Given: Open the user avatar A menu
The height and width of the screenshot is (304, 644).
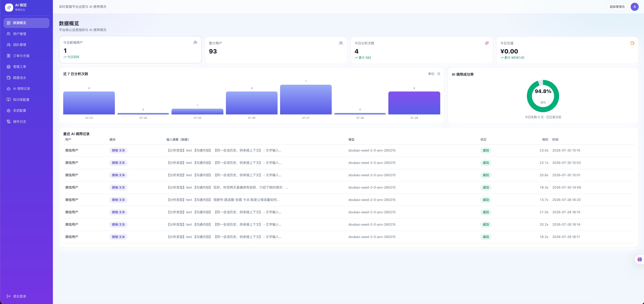Looking at the screenshot, I should pyautogui.click(x=634, y=7).
